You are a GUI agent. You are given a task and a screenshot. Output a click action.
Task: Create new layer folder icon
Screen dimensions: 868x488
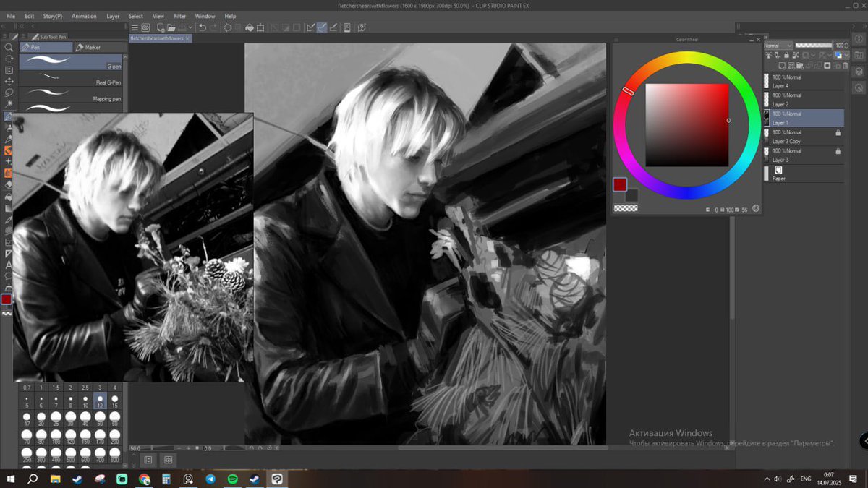[x=799, y=65]
